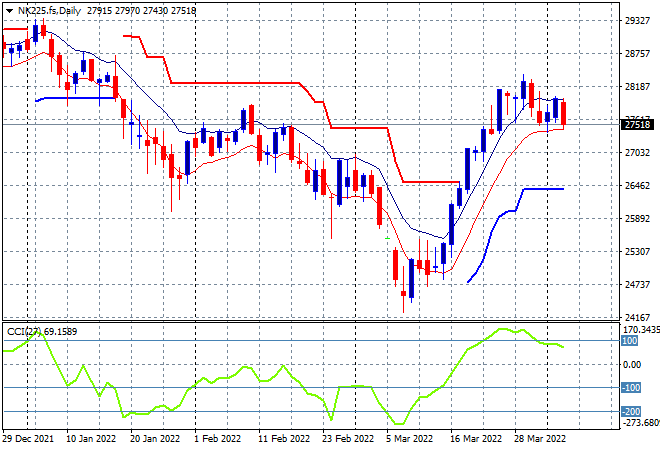Click the 24167 price axis label

click(637, 317)
